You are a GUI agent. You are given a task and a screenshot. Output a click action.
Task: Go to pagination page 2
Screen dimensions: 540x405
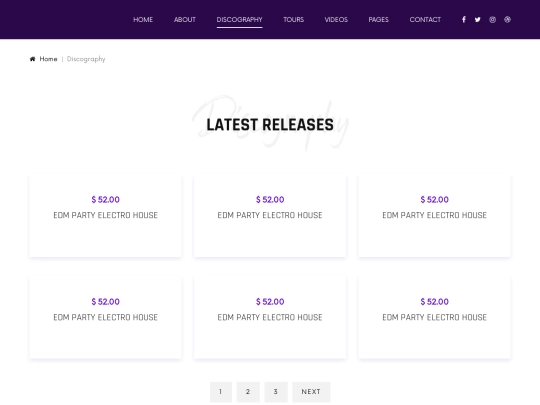tap(248, 392)
